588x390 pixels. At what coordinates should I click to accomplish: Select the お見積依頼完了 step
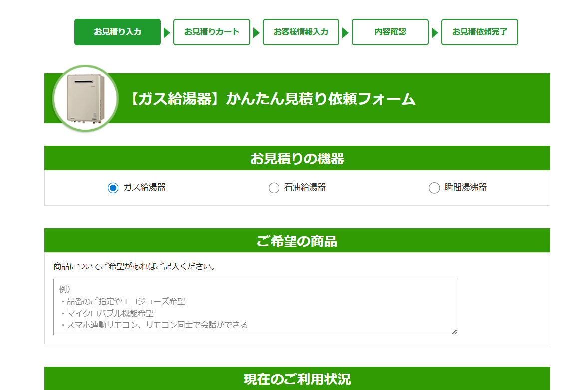(x=479, y=32)
